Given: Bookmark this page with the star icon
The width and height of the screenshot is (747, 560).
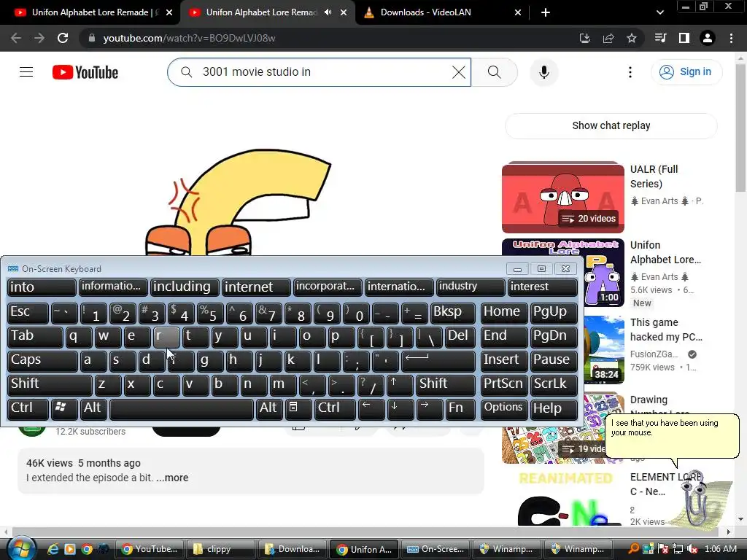Looking at the screenshot, I should (632, 38).
